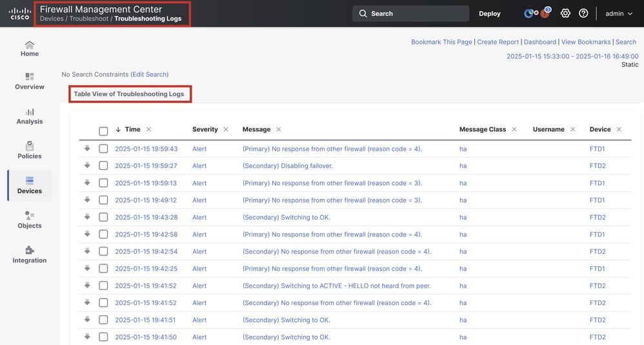Drill down arrow for 19:59:43 log row
Viewport: 644px width, 345px height.
87,149
